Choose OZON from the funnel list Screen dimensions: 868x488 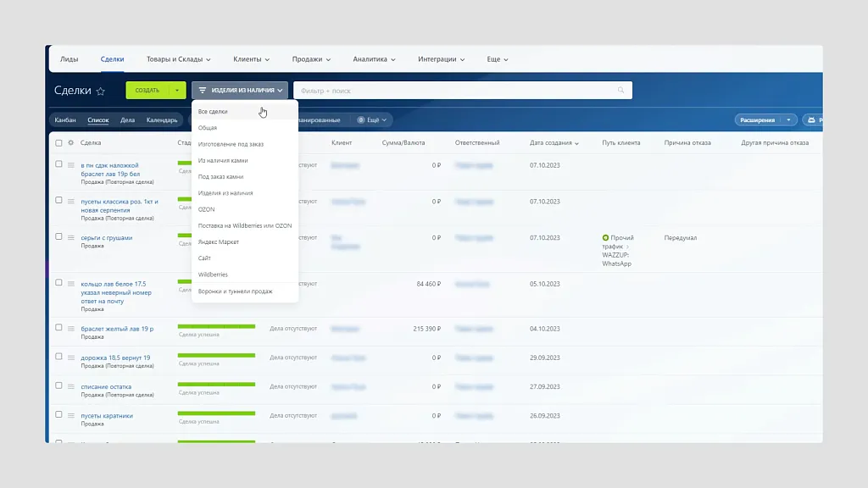pos(206,209)
